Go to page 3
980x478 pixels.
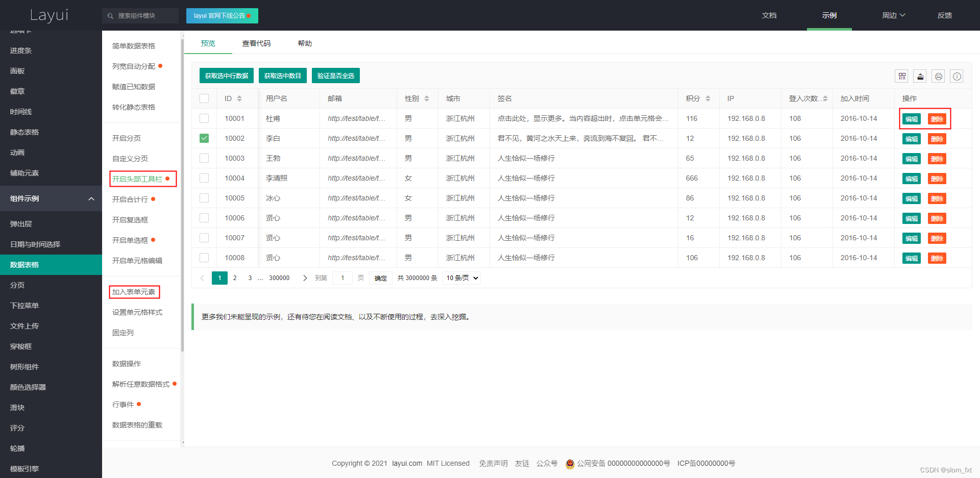click(250, 278)
